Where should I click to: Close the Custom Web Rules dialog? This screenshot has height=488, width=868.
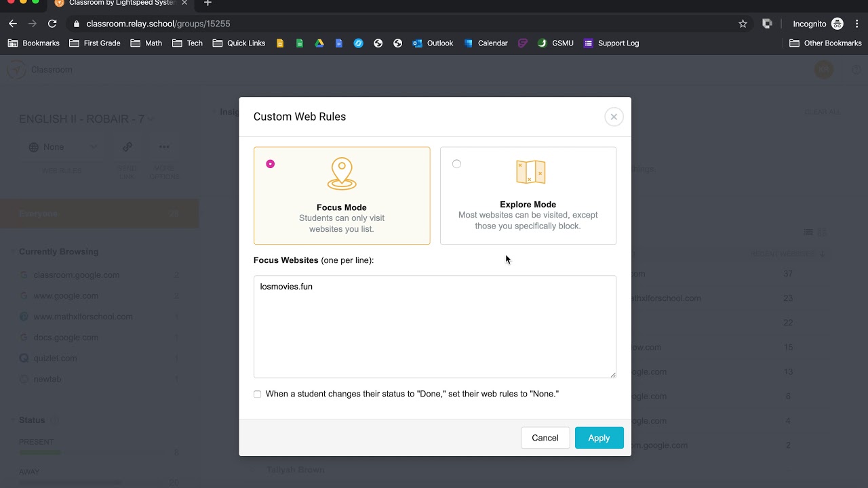pos(614,117)
